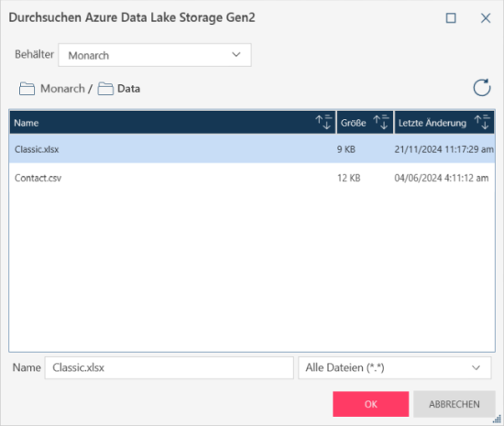Sort by Größe column icon

pos(381,122)
